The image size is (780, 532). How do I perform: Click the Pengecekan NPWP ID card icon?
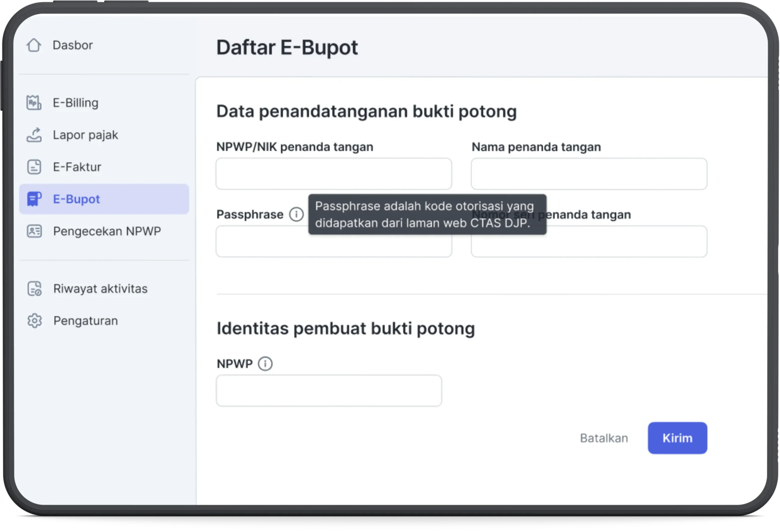click(34, 231)
